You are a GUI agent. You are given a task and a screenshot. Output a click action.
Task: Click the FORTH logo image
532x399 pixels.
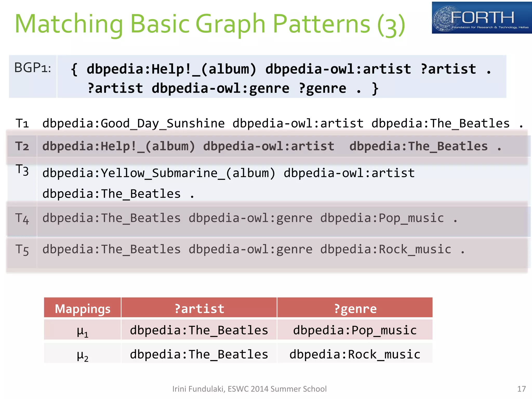[482, 18]
